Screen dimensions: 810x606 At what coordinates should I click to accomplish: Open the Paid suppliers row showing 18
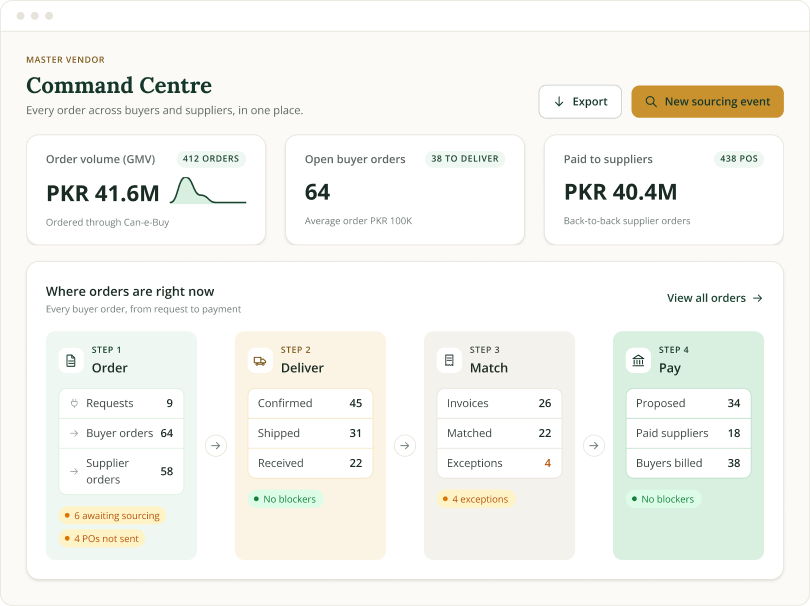tap(689, 433)
